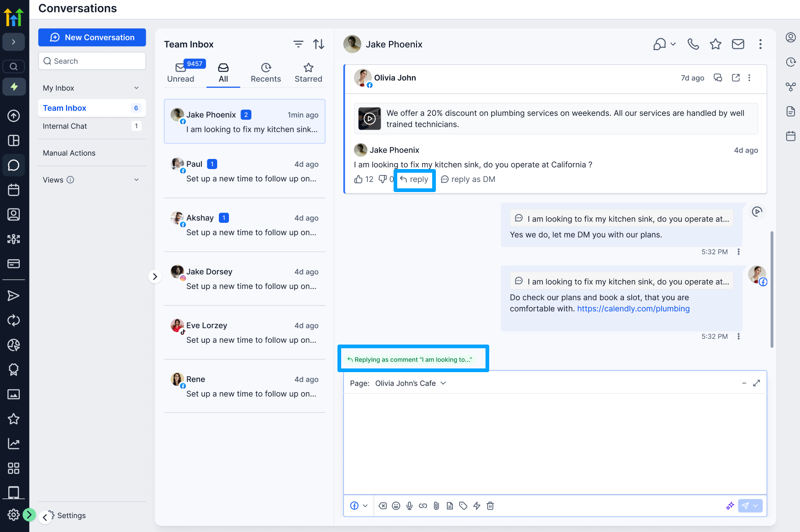Expand the My Inbox section
The image size is (800, 532).
pyautogui.click(x=137, y=88)
